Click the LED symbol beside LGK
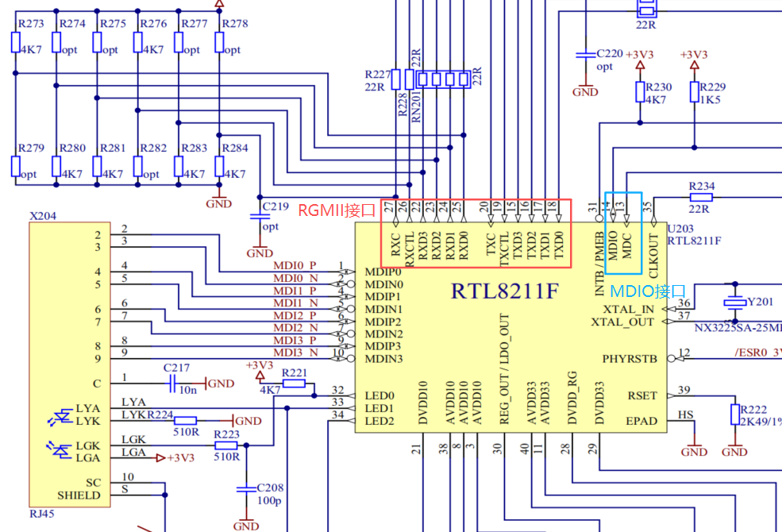The height and width of the screenshot is (532, 782). coord(60,449)
